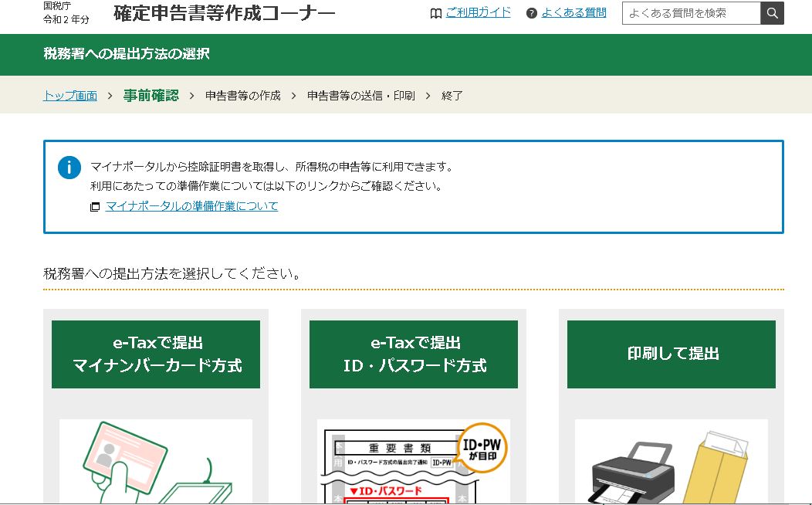The image size is (812, 505).
Task: Open the ご利用ガイド link
Action: [x=478, y=12]
